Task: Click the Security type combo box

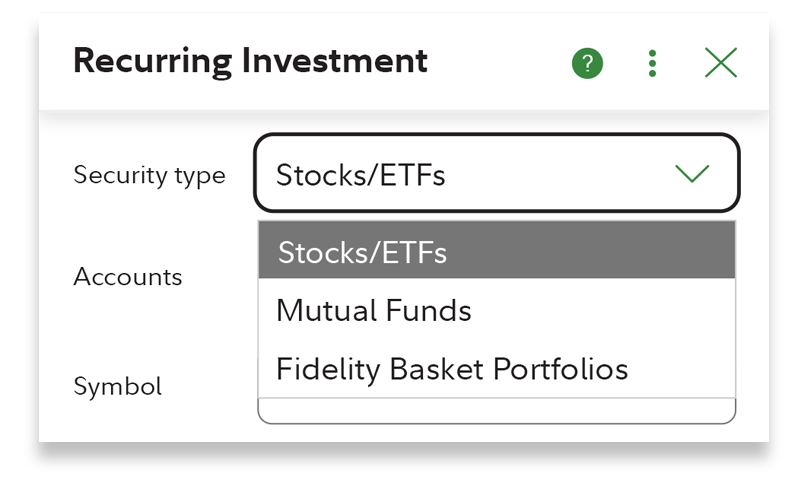Action: (497, 174)
